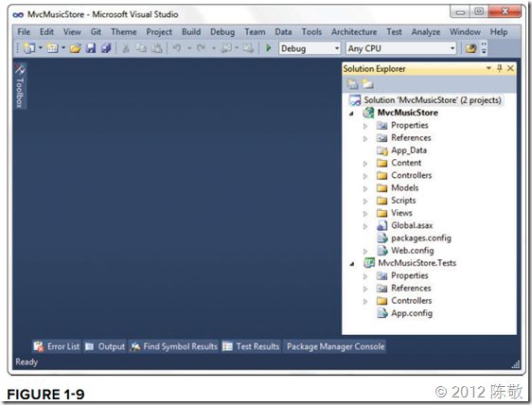The width and height of the screenshot is (532, 405).
Task: Click the MvcMusicStore.Tests project icon
Action: click(369, 263)
